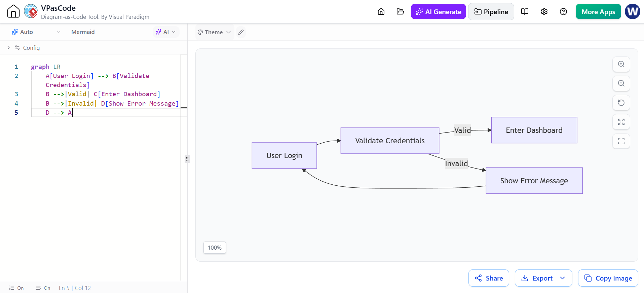Click the fit-to-screen arrows icon
644x293 pixels.
pyautogui.click(x=621, y=122)
